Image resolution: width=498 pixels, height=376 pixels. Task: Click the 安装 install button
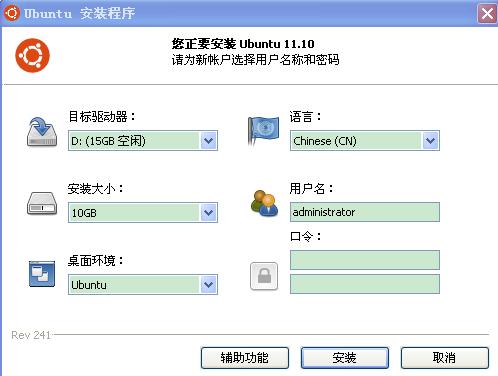click(x=345, y=358)
